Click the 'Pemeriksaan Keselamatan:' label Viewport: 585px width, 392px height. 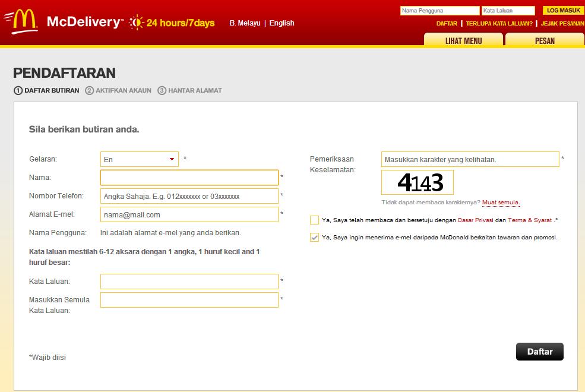tap(333, 164)
